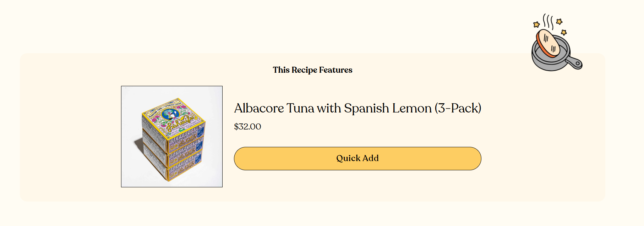Click the This Recipe Features heading
Viewport: 644px width, 226px height.
coord(312,70)
